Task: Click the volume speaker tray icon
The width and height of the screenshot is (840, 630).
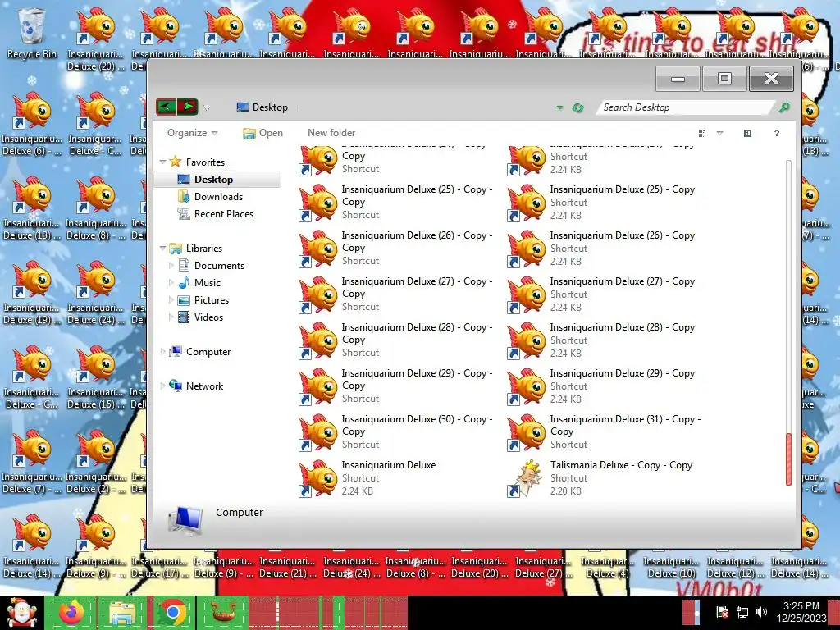Action: 761,612
